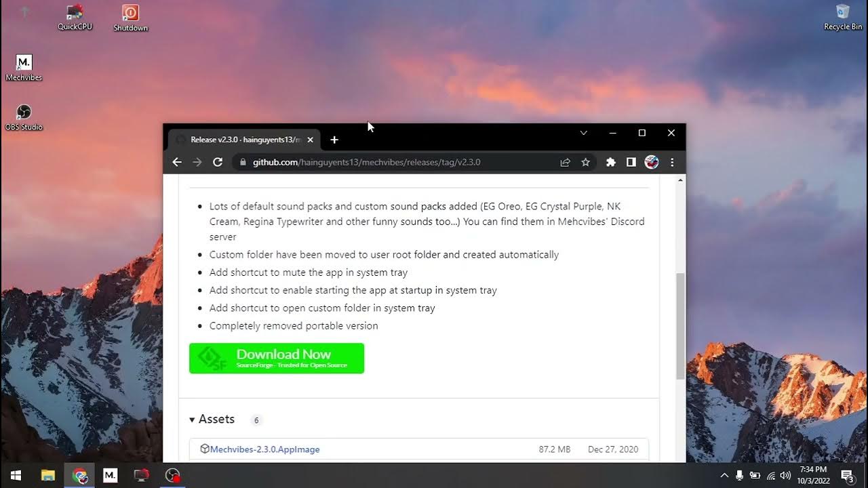Open the Action Center notifications
The width and height of the screenshot is (868, 488).
pos(847,475)
